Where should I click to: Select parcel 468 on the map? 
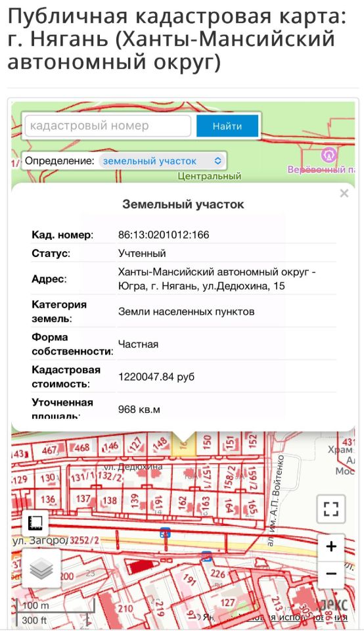[81, 448]
